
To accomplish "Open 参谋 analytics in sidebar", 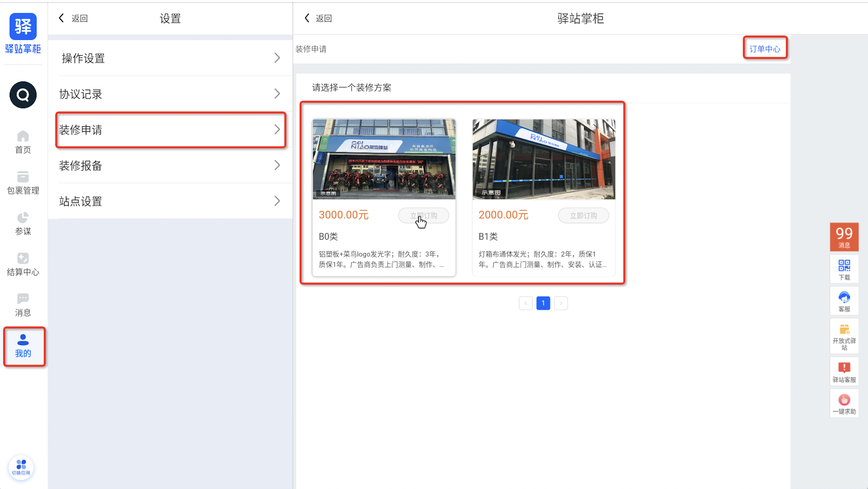I will pyautogui.click(x=23, y=224).
